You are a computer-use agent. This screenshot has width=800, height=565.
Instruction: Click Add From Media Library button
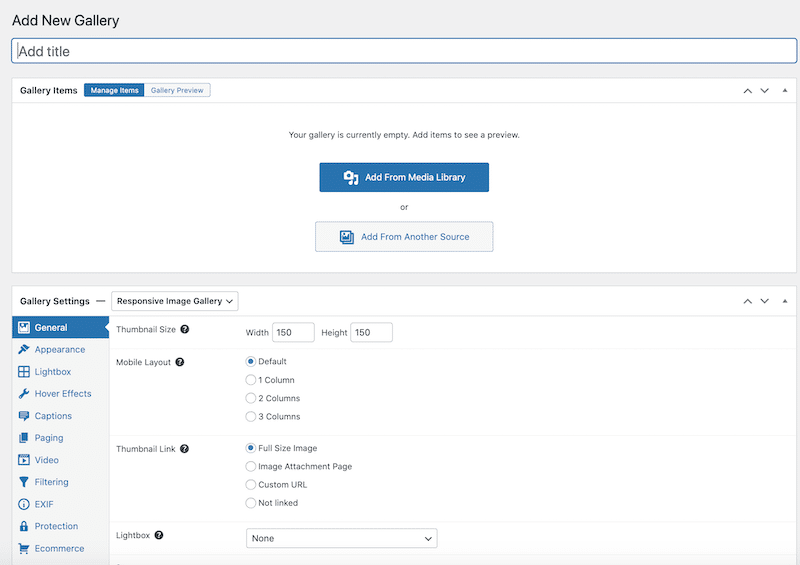tap(404, 178)
